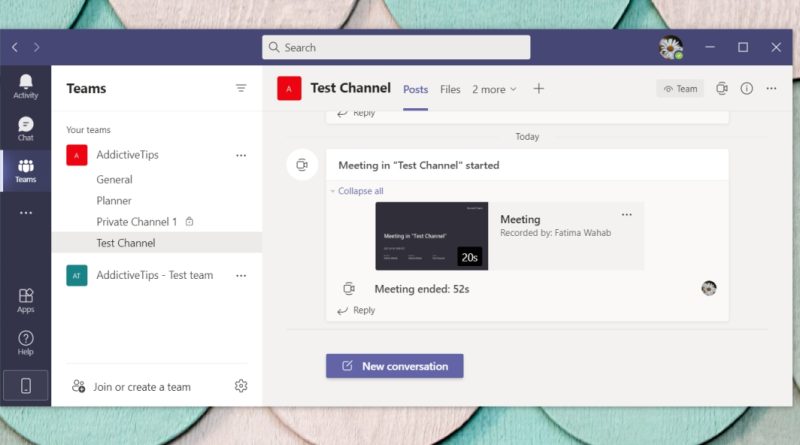Add a new tab with plus icon
Viewport: 800px width, 445px height.
(538, 89)
